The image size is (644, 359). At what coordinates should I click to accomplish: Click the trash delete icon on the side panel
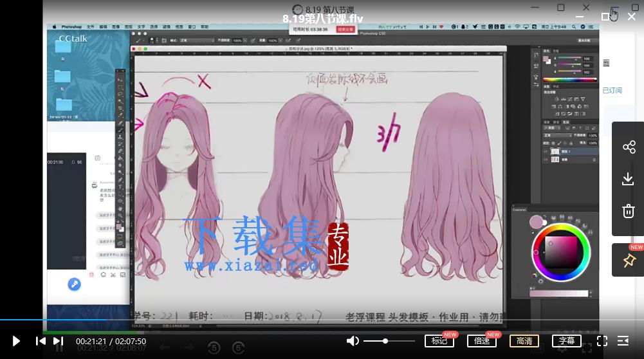(x=629, y=211)
